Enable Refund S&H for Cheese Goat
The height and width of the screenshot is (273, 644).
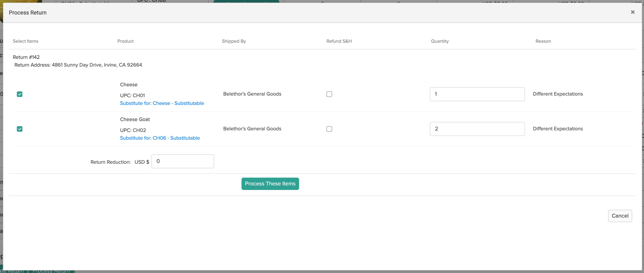(x=329, y=129)
